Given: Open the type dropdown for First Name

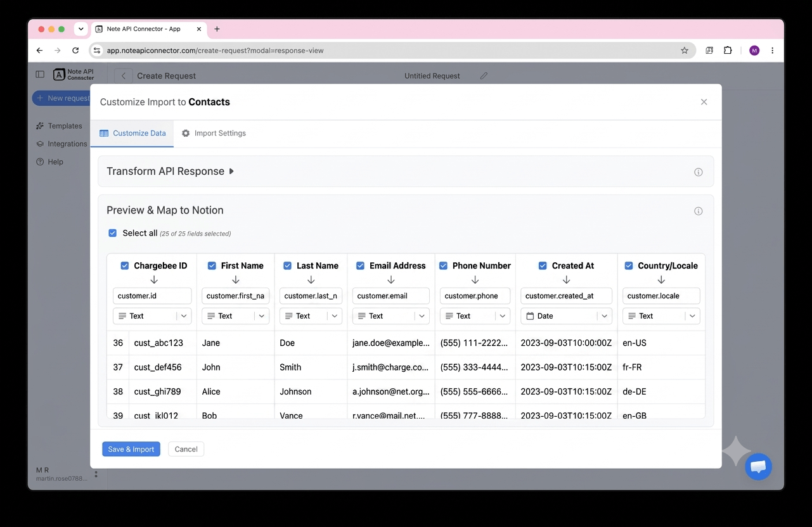Looking at the screenshot, I should click(235, 315).
